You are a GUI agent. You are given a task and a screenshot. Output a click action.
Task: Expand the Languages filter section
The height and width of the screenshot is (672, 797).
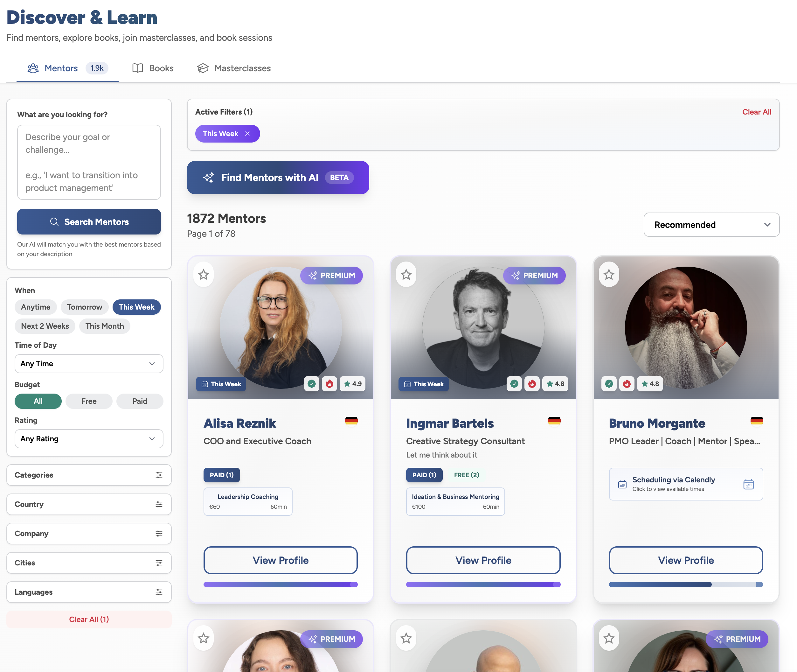coord(89,592)
